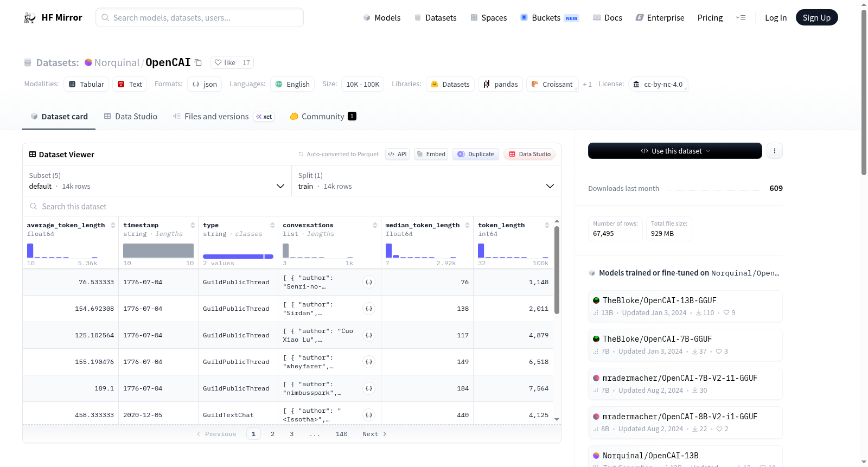Image resolution: width=868 pixels, height=467 pixels.
Task: Open the Subset default dropdown
Action: 157,181
